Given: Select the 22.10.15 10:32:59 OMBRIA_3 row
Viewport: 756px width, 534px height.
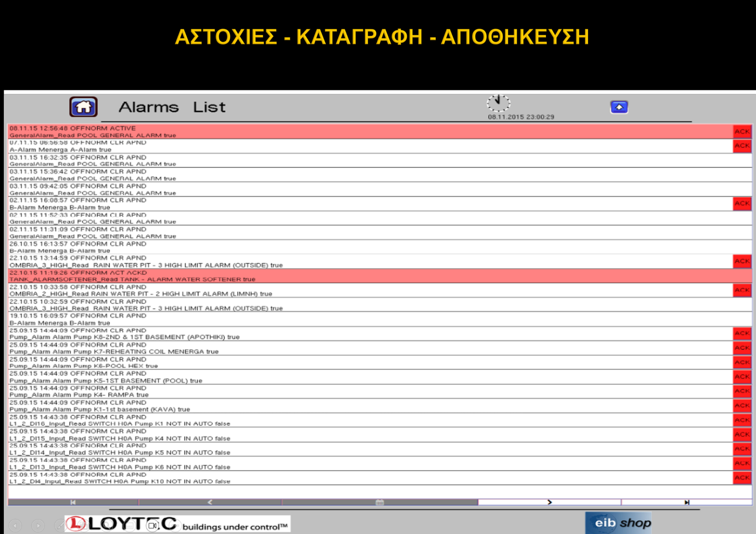Looking at the screenshot, I should tap(380, 305).
